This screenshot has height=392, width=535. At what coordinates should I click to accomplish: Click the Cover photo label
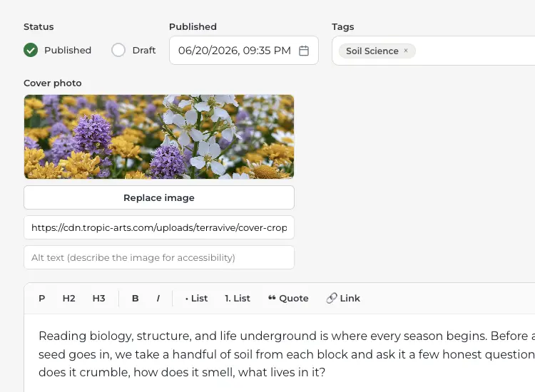click(x=53, y=83)
